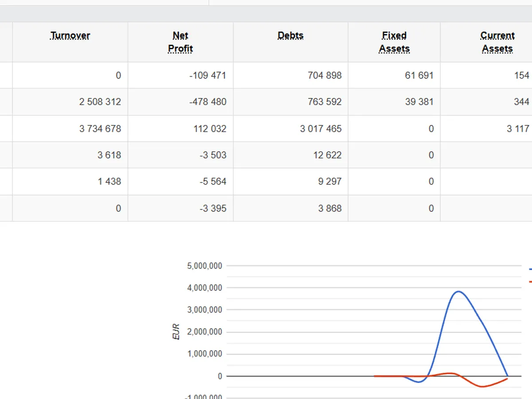The image size is (532, 399).
Task: Select the net profit cell 112 032
Action: click(x=210, y=129)
